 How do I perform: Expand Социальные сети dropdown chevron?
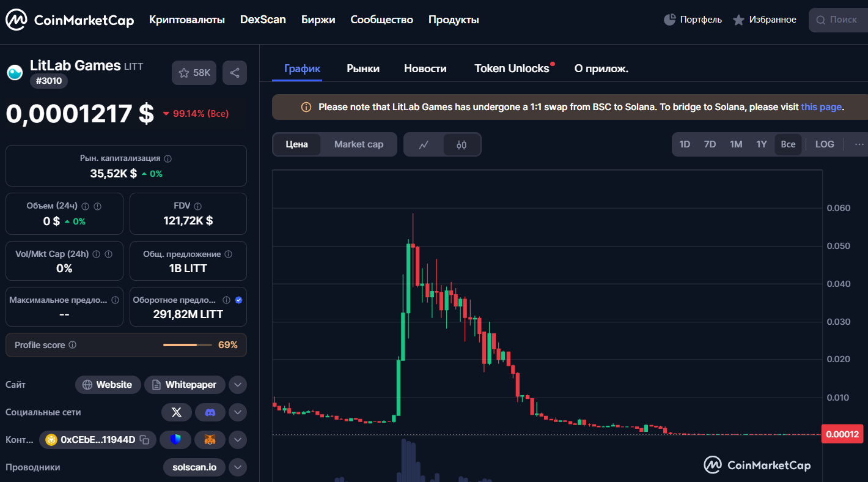pyautogui.click(x=238, y=412)
